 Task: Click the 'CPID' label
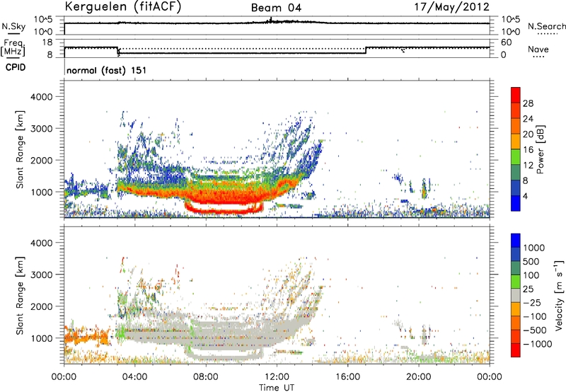[x=16, y=67]
